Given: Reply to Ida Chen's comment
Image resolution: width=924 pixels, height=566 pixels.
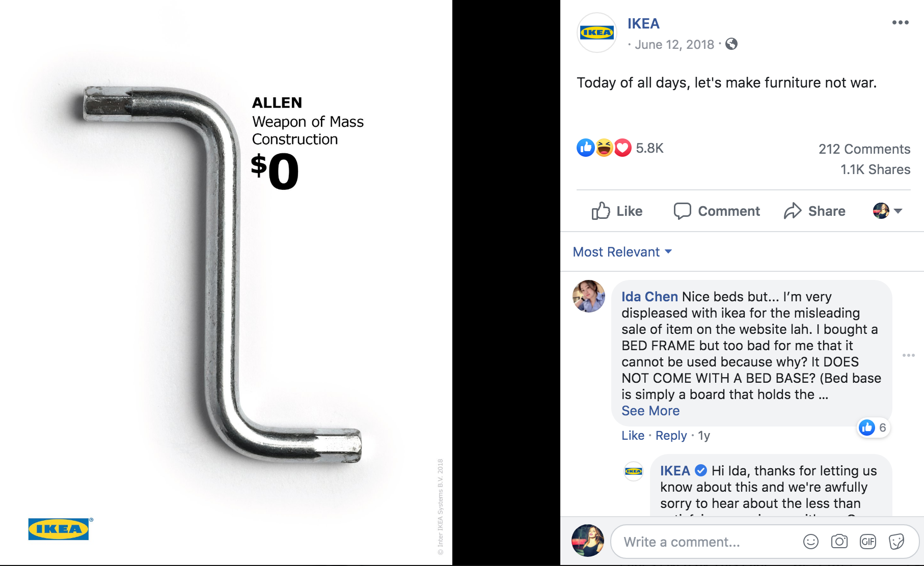Looking at the screenshot, I should click(671, 436).
